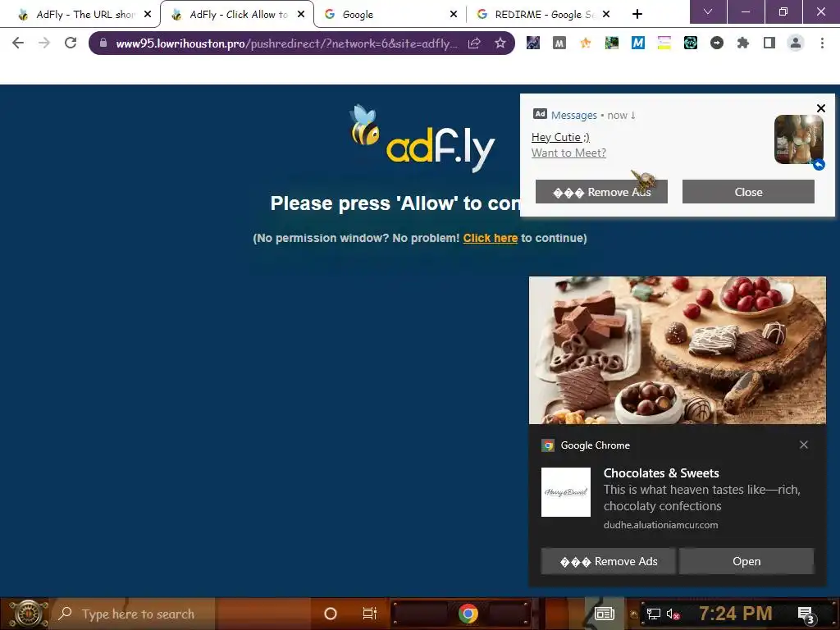Open the yellow striped extension icon

664,43
